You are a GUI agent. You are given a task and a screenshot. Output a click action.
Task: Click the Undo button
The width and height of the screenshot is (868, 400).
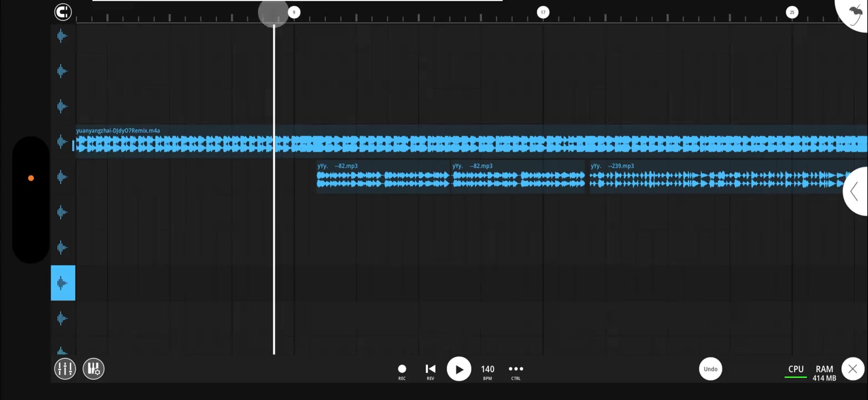tap(710, 369)
